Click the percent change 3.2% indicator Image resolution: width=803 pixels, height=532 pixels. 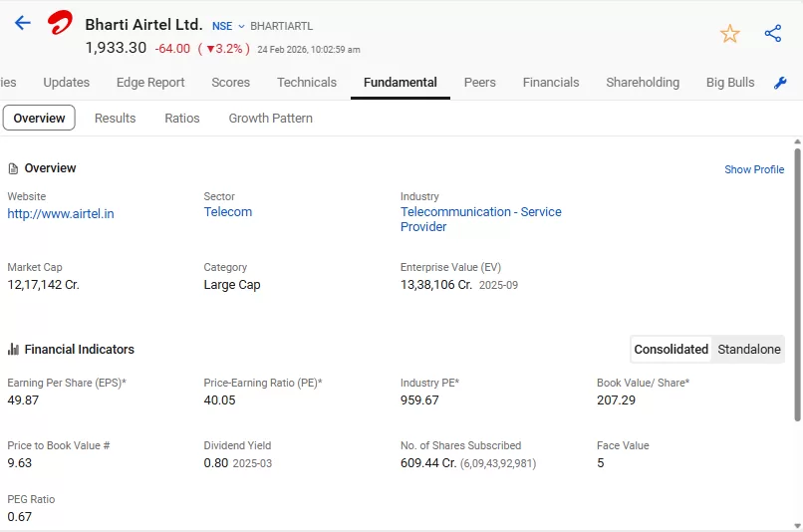tap(224, 49)
